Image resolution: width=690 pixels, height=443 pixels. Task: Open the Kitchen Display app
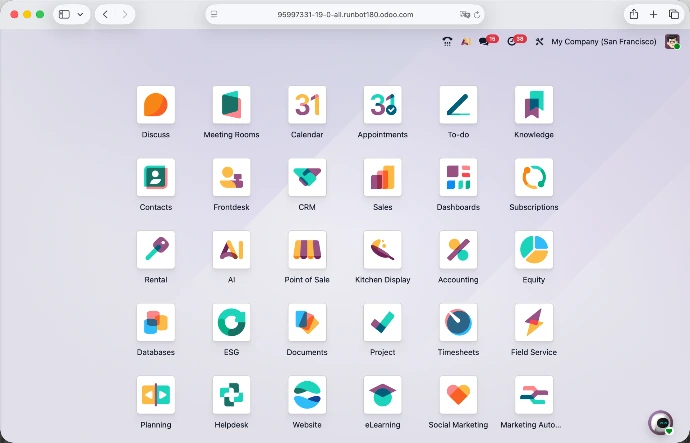[382, 250]
